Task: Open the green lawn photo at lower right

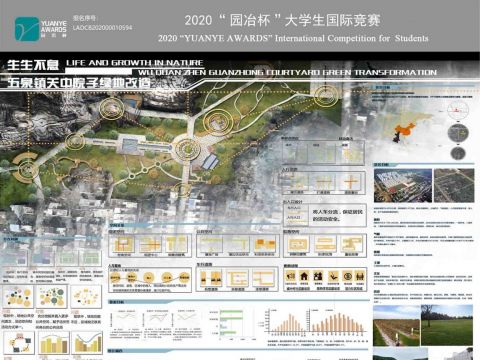Action: click(x=447, y=325)
